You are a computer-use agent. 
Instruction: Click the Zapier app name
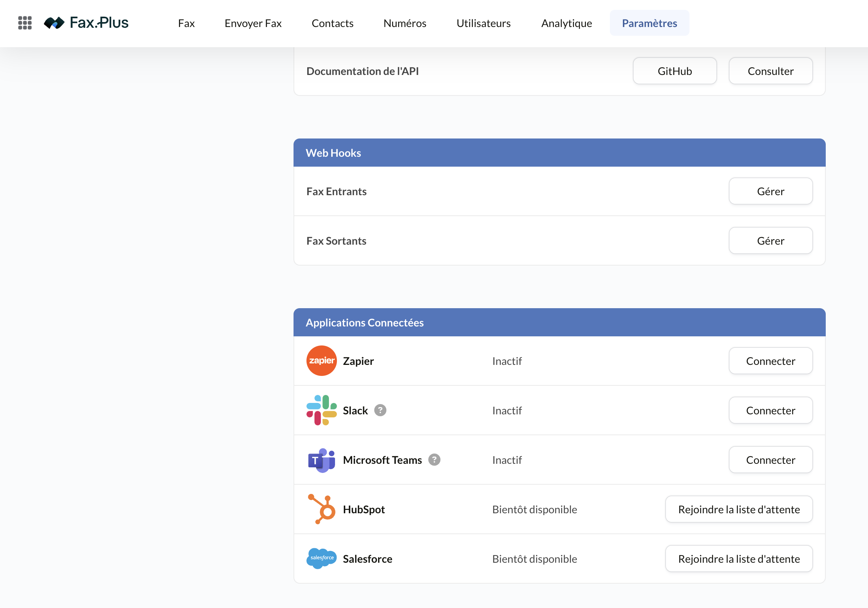coord(358,361)
